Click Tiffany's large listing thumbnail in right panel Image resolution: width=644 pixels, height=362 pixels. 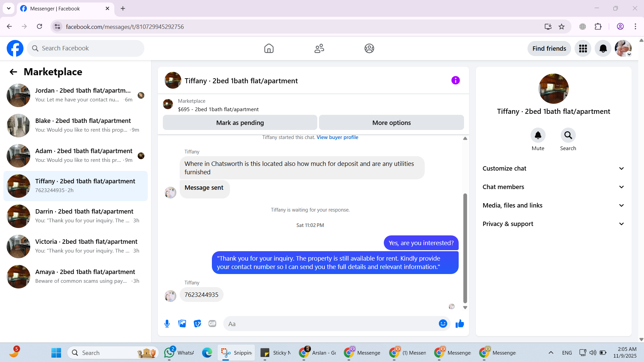[x=554, y=89]
